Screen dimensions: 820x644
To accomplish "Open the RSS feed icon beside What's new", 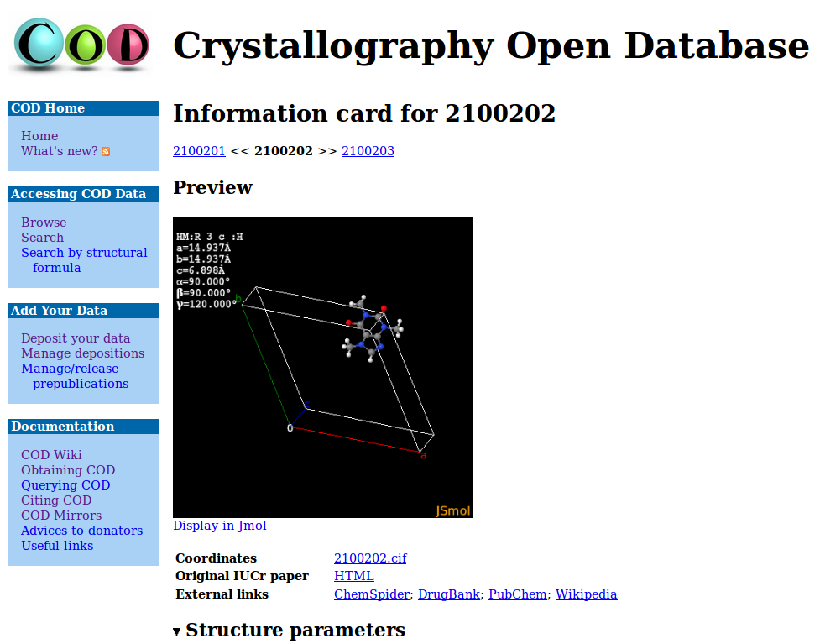I will click(106, 152).
